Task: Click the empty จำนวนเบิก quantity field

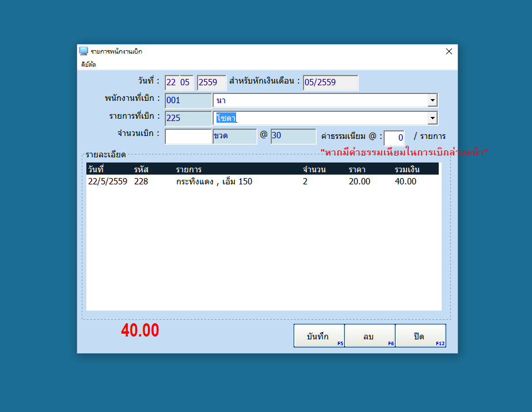Action: coord(188,136)
